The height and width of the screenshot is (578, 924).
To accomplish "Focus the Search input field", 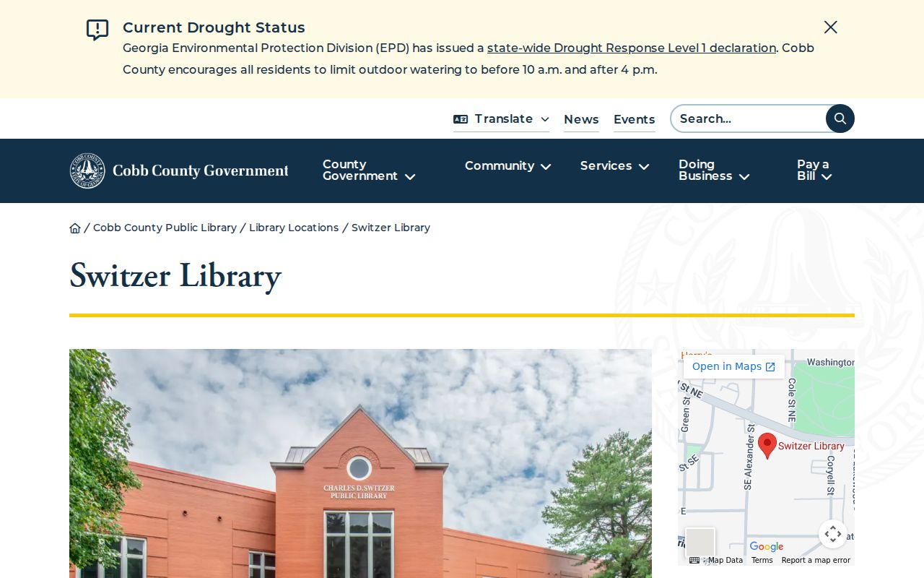I will (x=749, y=118).
